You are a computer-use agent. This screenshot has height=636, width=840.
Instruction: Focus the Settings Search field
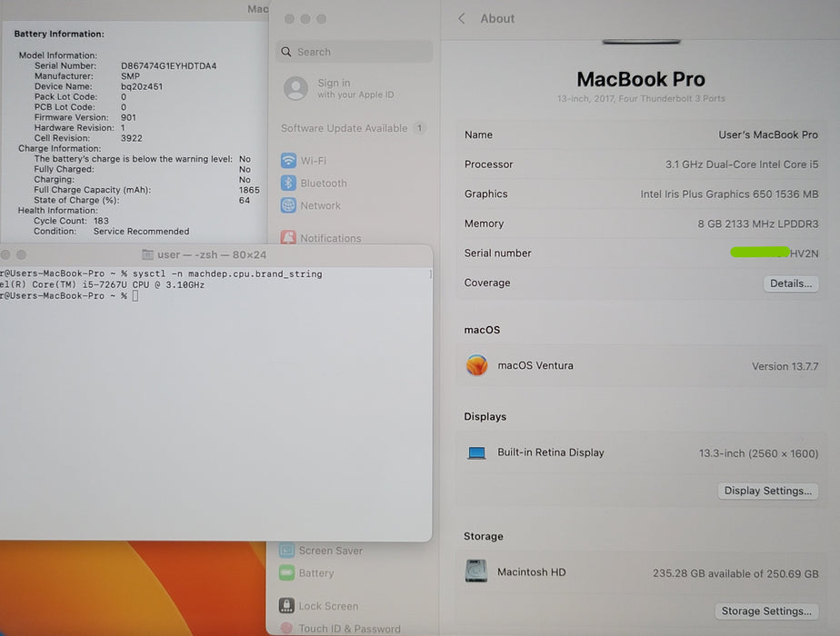pos(355,52)
